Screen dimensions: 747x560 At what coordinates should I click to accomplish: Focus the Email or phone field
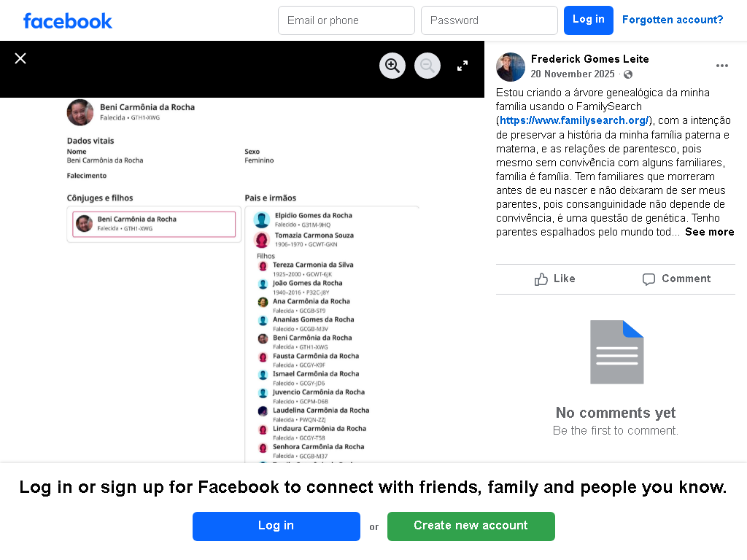click(x=347, y=20)
